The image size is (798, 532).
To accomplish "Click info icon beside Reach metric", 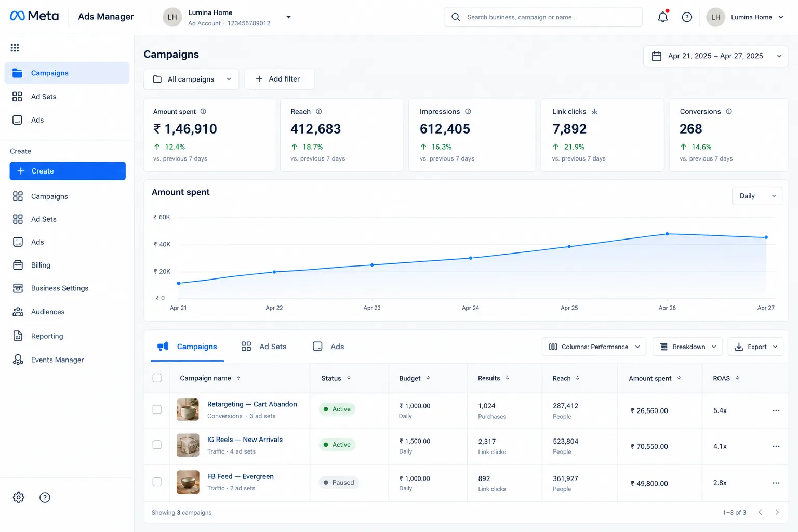I will coord(319,111).
